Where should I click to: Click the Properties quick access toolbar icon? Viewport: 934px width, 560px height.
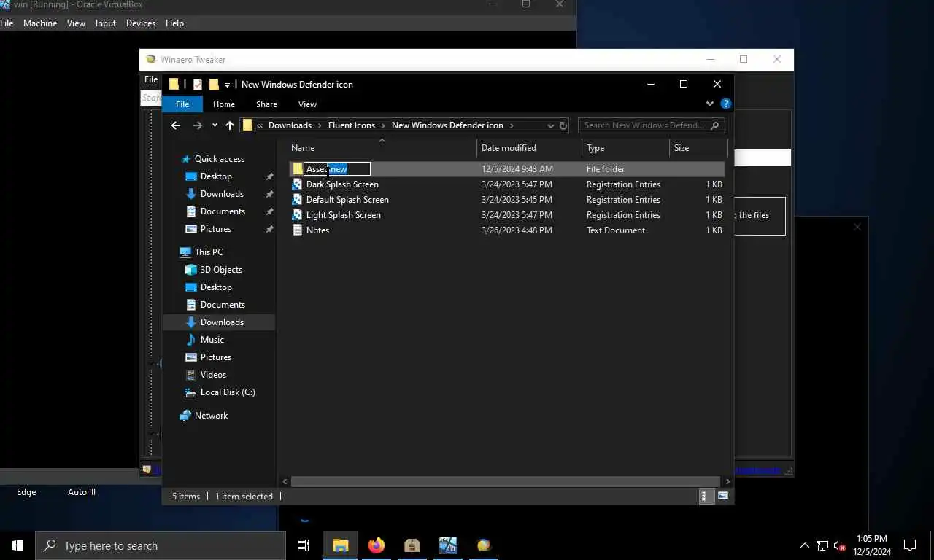[x=198, y=85]
